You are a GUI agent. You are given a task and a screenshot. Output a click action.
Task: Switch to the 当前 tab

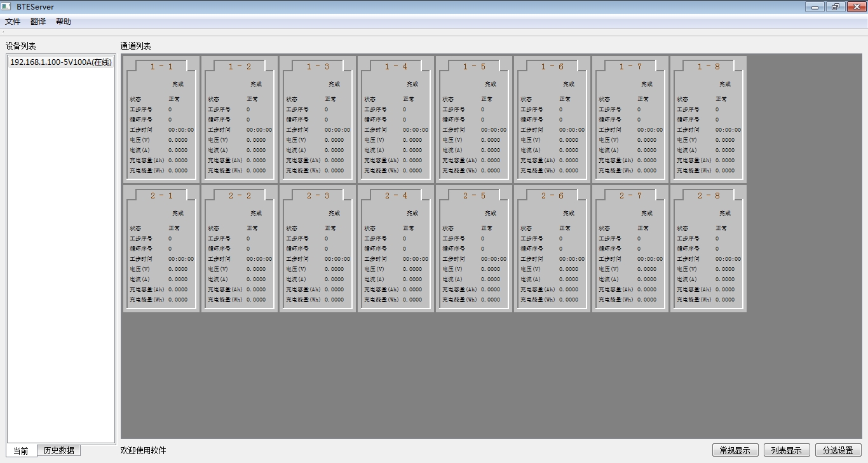point(21,451)
